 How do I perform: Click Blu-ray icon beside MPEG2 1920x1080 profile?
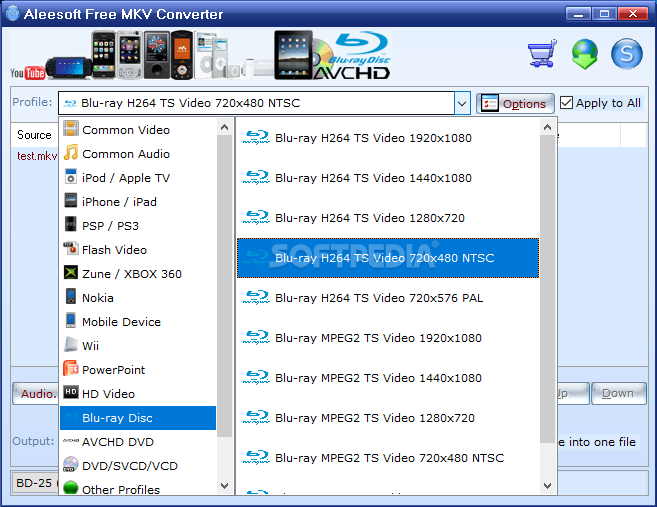(x=256, y=337)
